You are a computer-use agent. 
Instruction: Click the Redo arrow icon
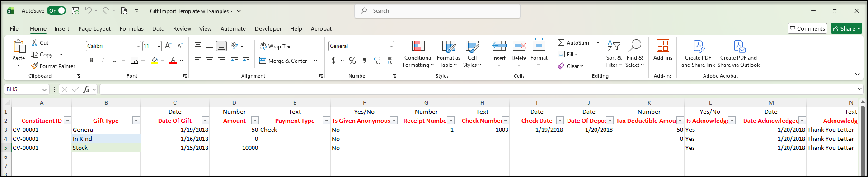click(x=106, y=11)
